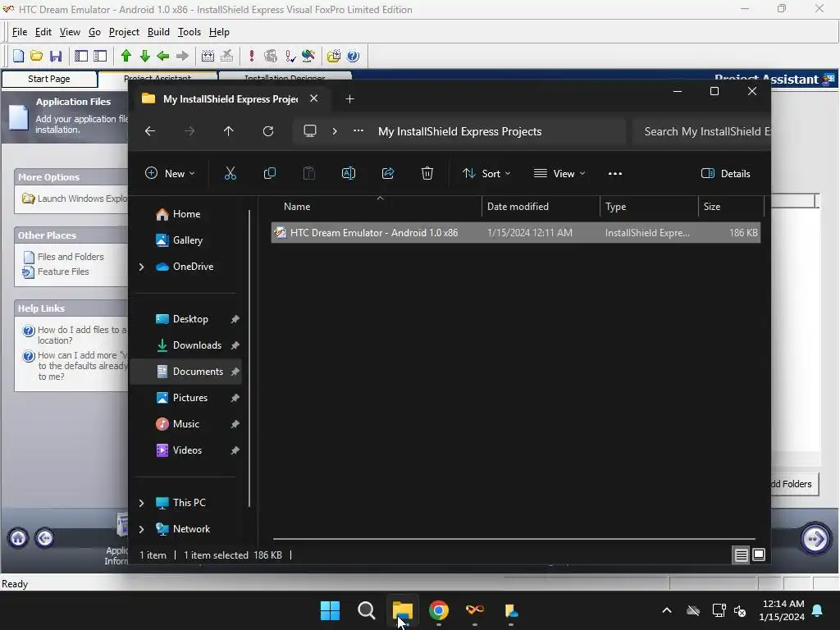840x630 pixels.
Task: Open the Windows Start menu
Action: pyautogui.click(x=330, y=610)
